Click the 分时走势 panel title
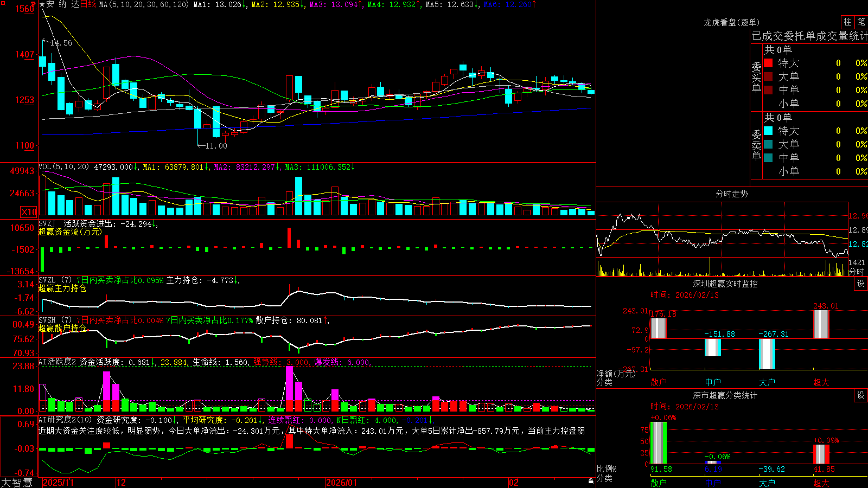The image size is (868, 488). tap(731, 194)
